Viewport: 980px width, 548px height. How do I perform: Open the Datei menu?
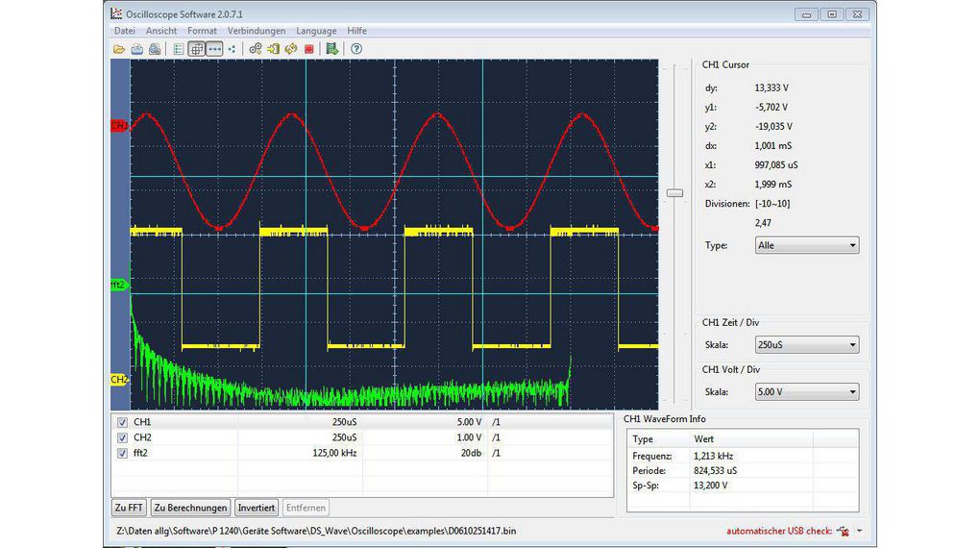(x=124, y=31)
